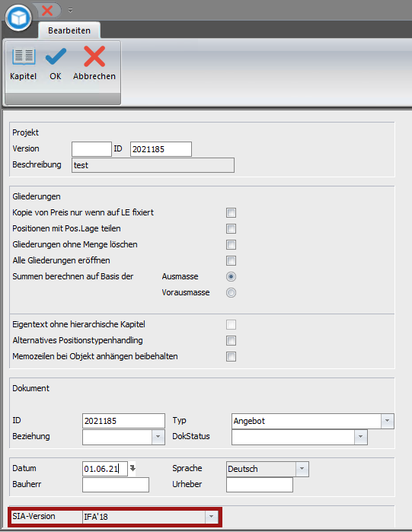Check Alle Gliederungen eröffnen
Viewport: 412px width, 532px height.
pos(231,260)
